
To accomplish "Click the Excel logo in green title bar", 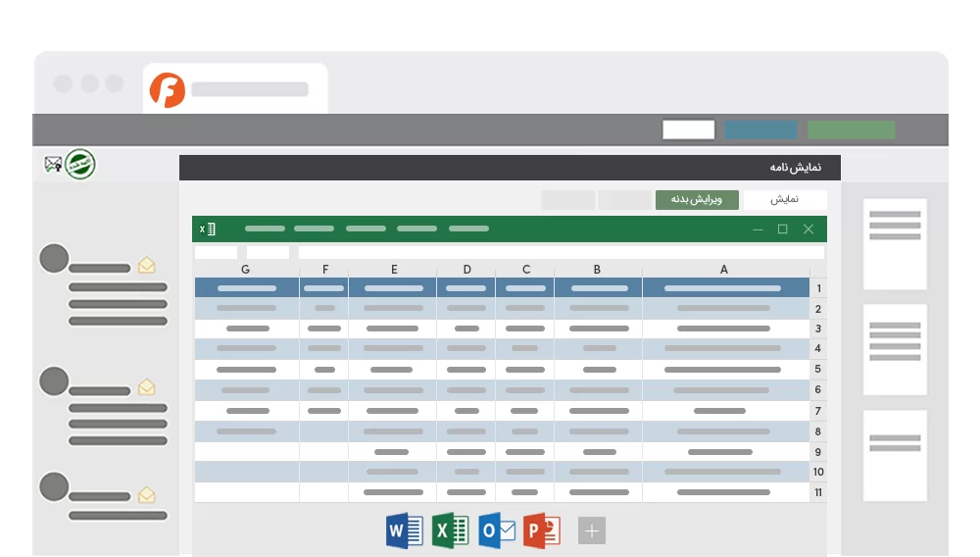I will 208,228.
